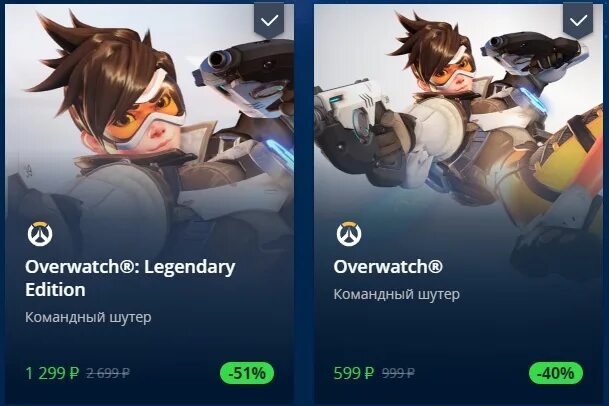Click the -40% discount badge
609x406 pixels.
556,373
